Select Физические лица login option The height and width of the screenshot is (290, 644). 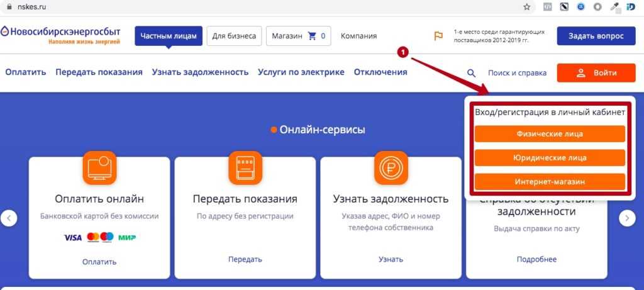[550, 134]
